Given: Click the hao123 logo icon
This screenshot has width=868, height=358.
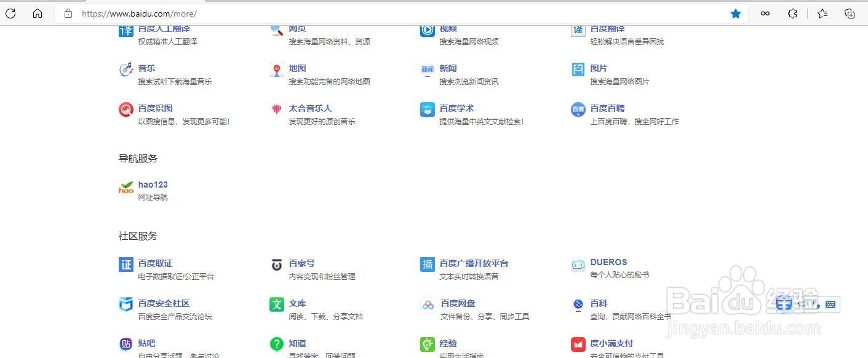Looking at the screenshot, I should 126,187.
